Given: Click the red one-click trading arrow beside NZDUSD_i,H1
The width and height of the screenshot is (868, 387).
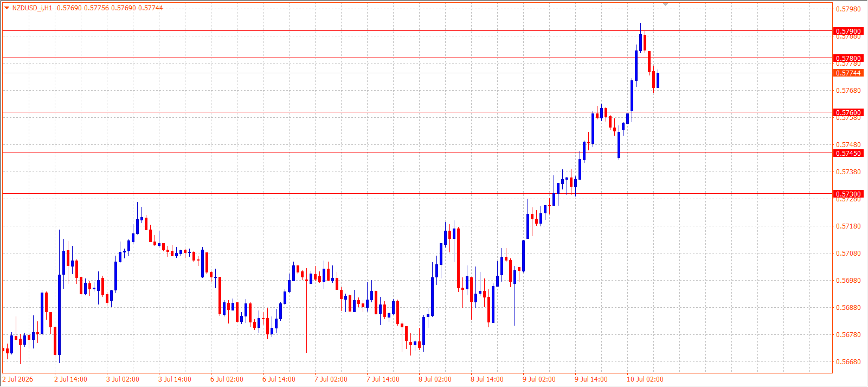Looking at the screenshot, I should pyautogui.click(x=7, y=8).
